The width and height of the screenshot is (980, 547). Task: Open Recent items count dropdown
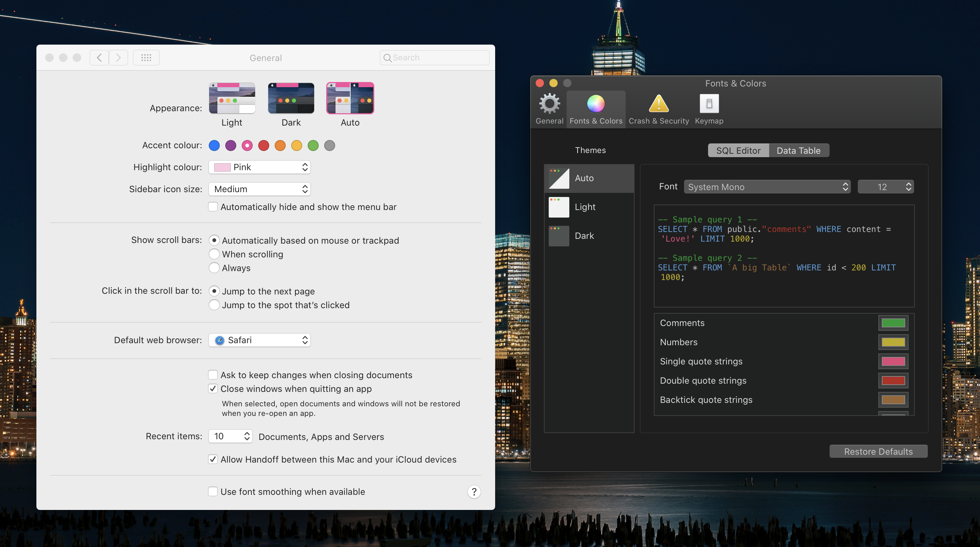(x=230, y=437)
